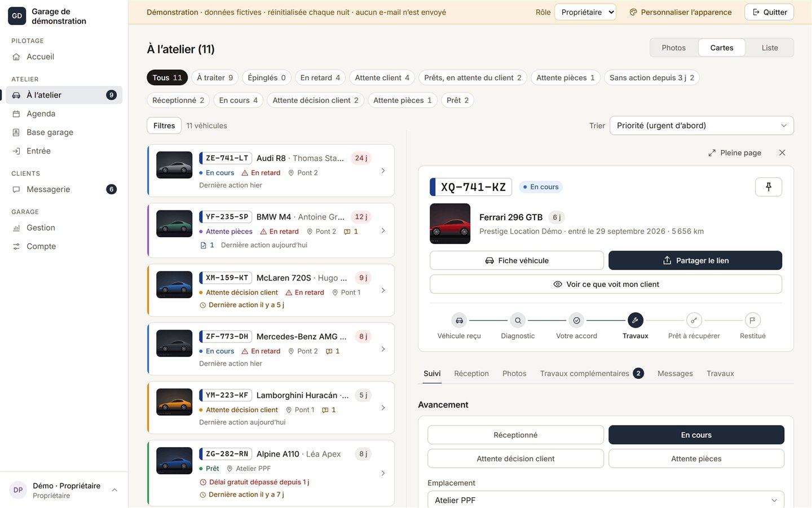The width and height of the screenshot is (812, 508).
Task: Click the Votre accord checkmark step icon
Action: point(576,320)
